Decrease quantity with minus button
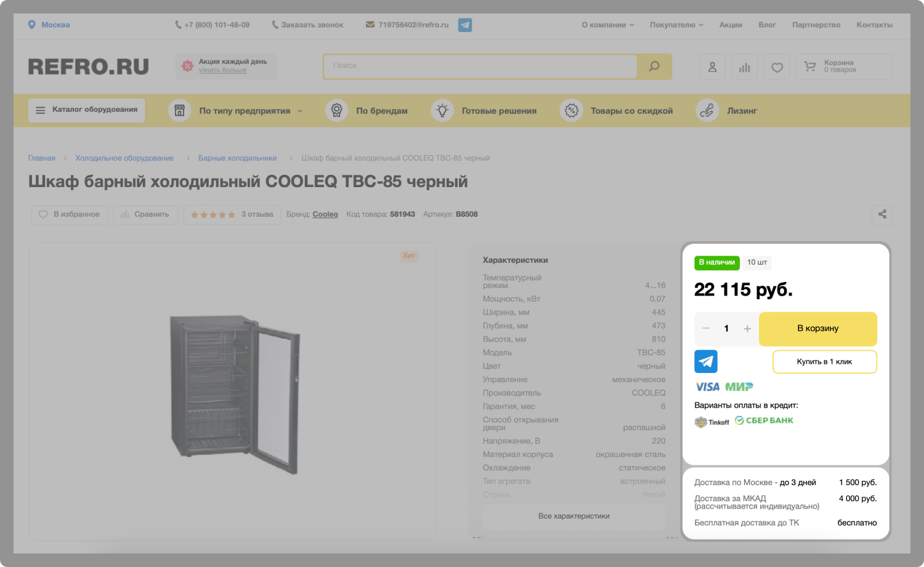 706,329
